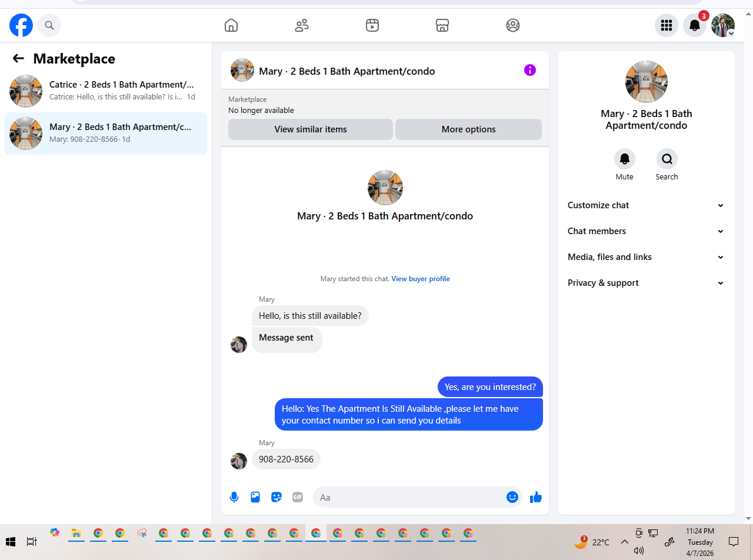Expand the Customize chat section
This screenshot has width=753, height=560.
click(646, 205)
